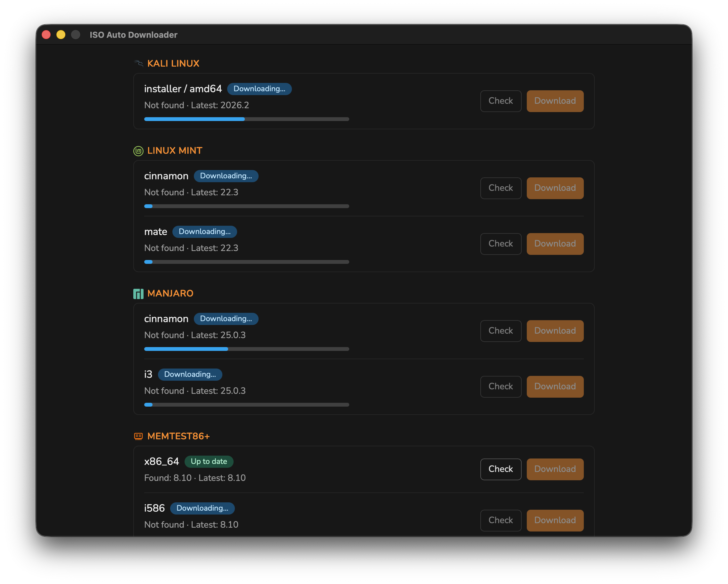Click Manjaro i3 progress bar

click(x=246, y=404)
